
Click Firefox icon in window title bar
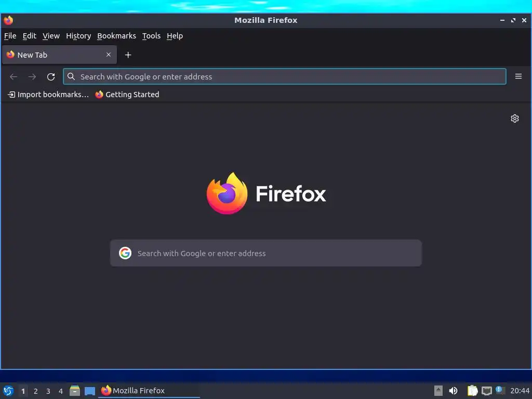pos(8,20)
